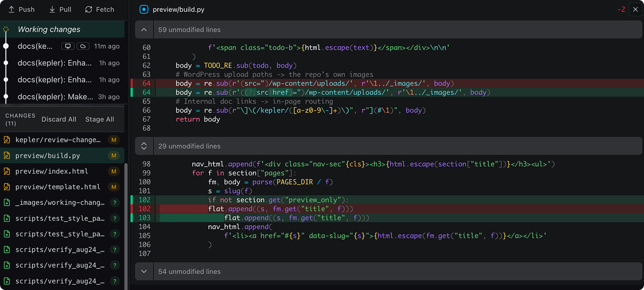Click modified-file icon beside preview/build.py

[7, 155]
